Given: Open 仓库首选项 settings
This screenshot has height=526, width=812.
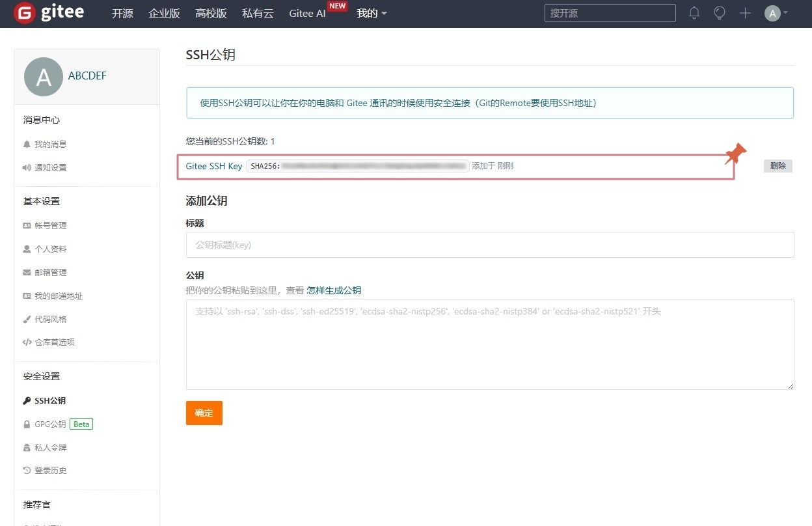Looking at the screenshot, I should (55, 342).
